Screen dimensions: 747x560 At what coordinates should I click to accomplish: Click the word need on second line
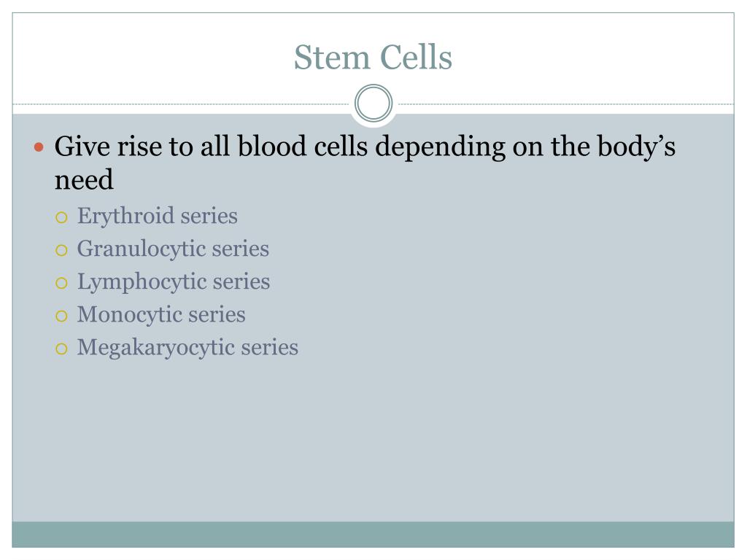click(x=84, y=180)
